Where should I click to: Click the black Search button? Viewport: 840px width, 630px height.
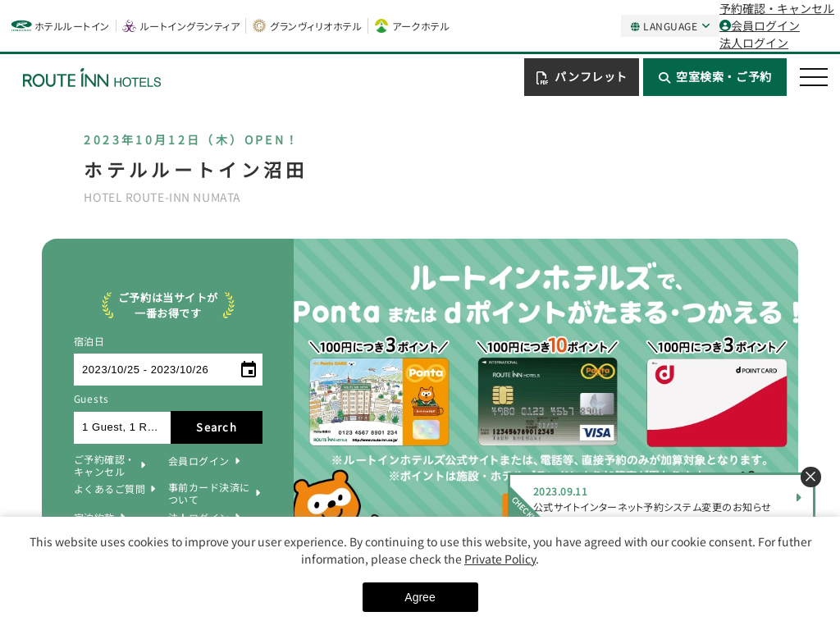217,427
